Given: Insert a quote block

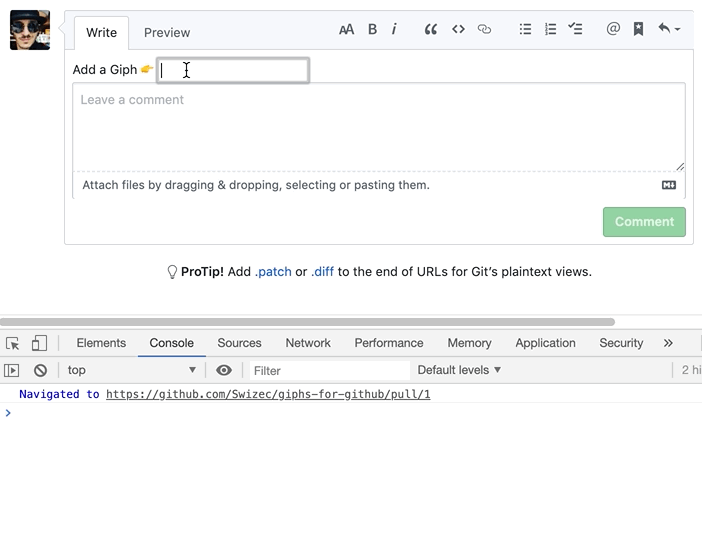Looking at the screenshot, I should [x=431, y=30].
